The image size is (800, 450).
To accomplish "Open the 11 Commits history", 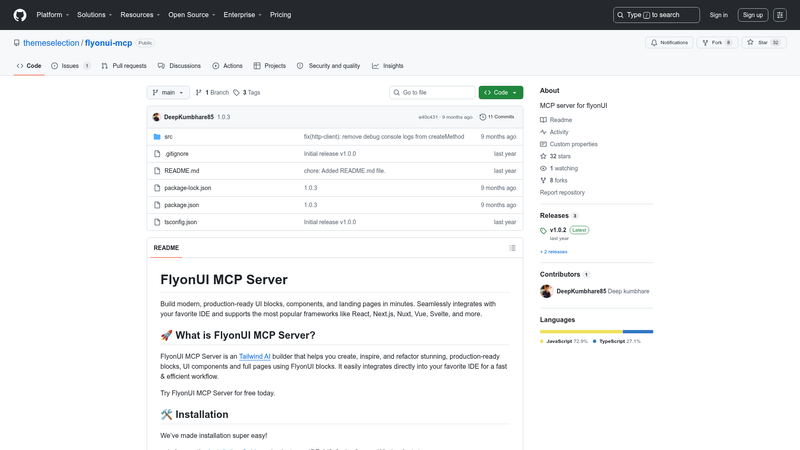I will click(x=497, y=117).
